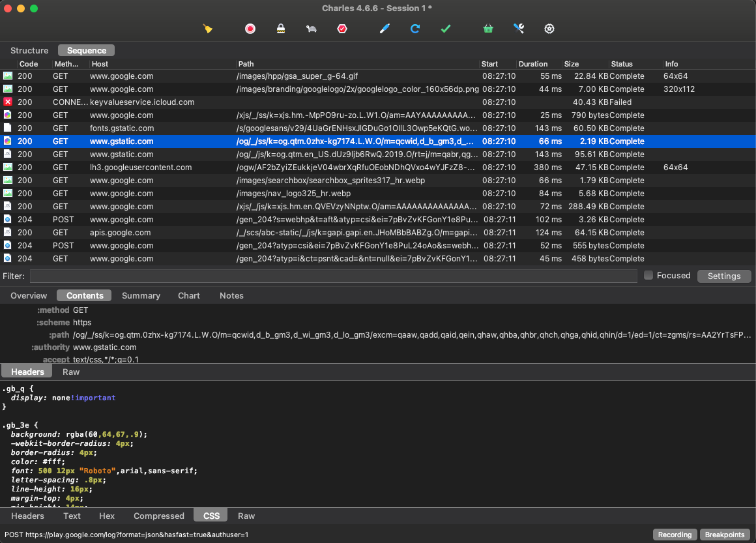Toggle the Recording button in the status bar

coord(675,534)
